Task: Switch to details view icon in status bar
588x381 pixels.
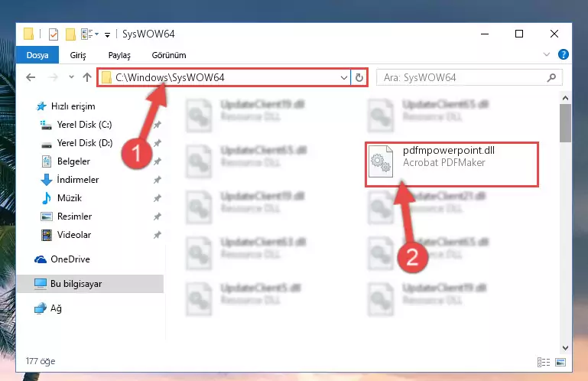Action: pyautogui.click(x=544, y=362)
